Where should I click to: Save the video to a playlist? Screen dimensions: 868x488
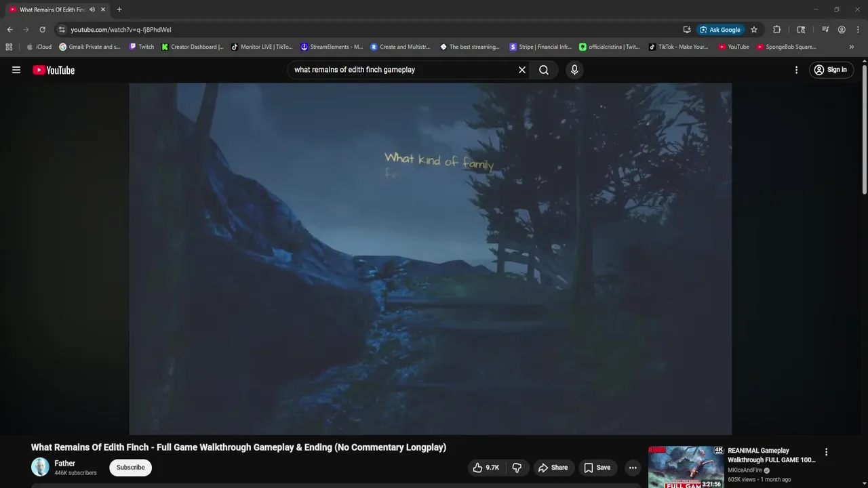coord(597,468)
